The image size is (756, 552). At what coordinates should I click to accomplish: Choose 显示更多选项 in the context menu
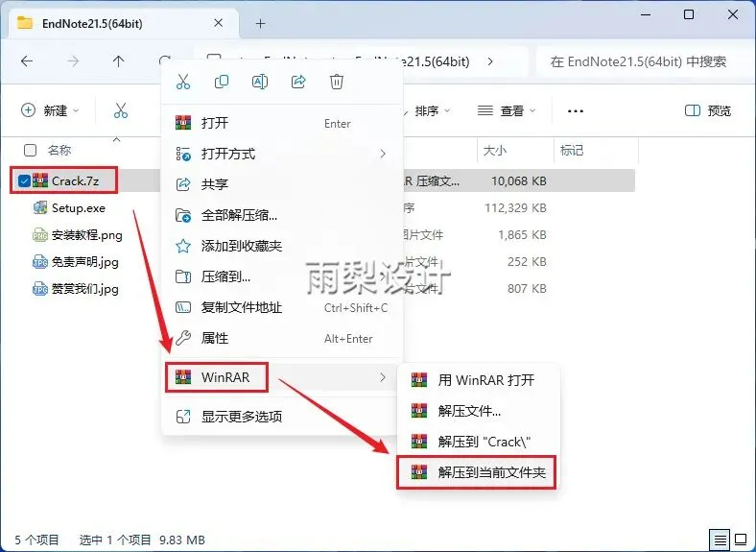coord(282,416)
